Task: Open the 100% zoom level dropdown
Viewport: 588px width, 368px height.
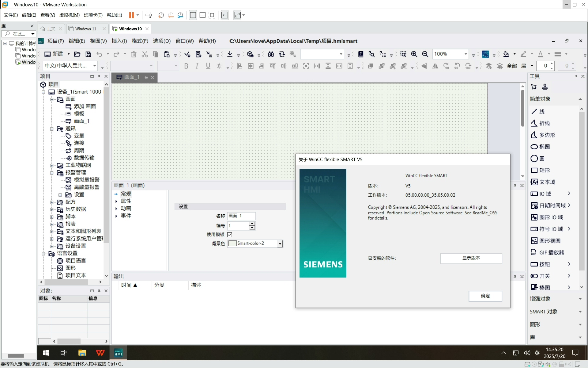Action: pyautogui.click(x=466, y=54)
